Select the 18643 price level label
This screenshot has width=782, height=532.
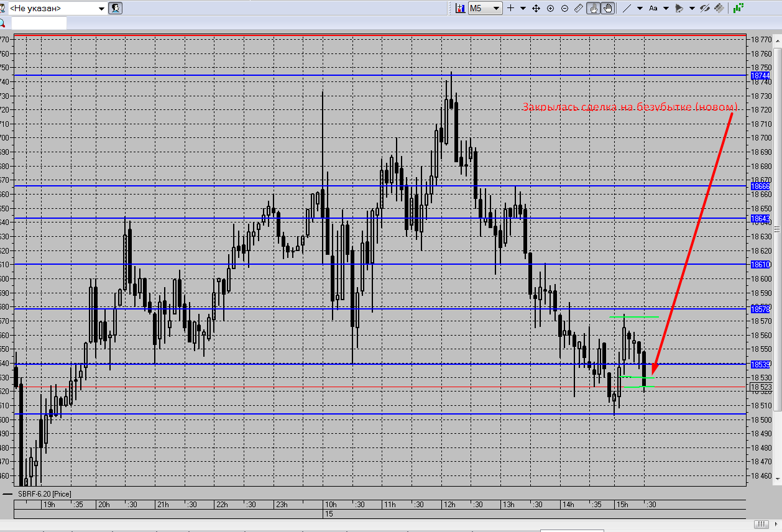click(760, 218)
